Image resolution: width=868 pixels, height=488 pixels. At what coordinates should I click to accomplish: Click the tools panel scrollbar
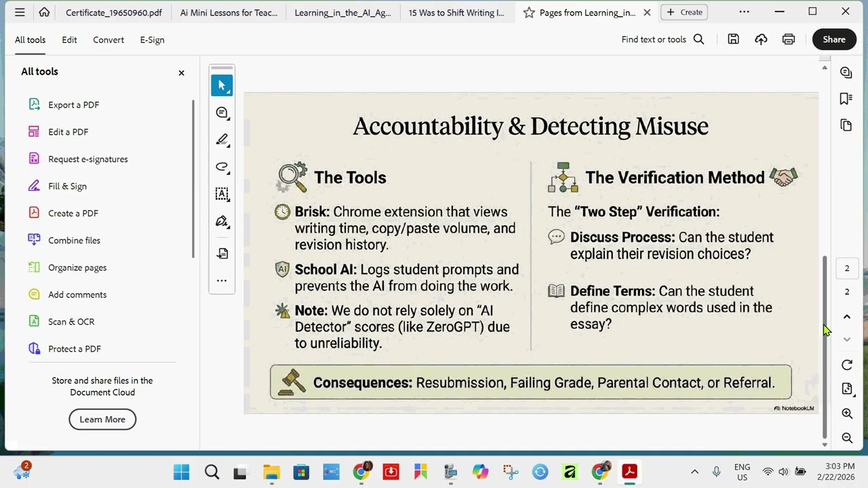pos(194,179)
